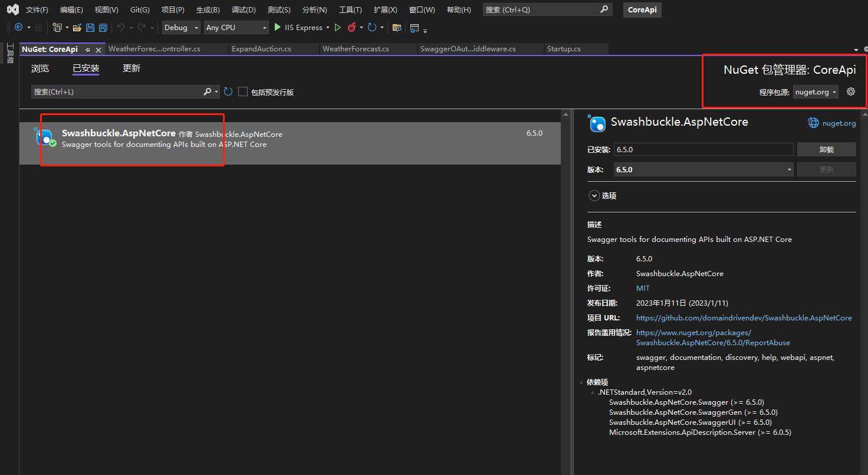
Task: Click the CoreApi solution name button
Action: pyautogui.click(x=642, y=9)
